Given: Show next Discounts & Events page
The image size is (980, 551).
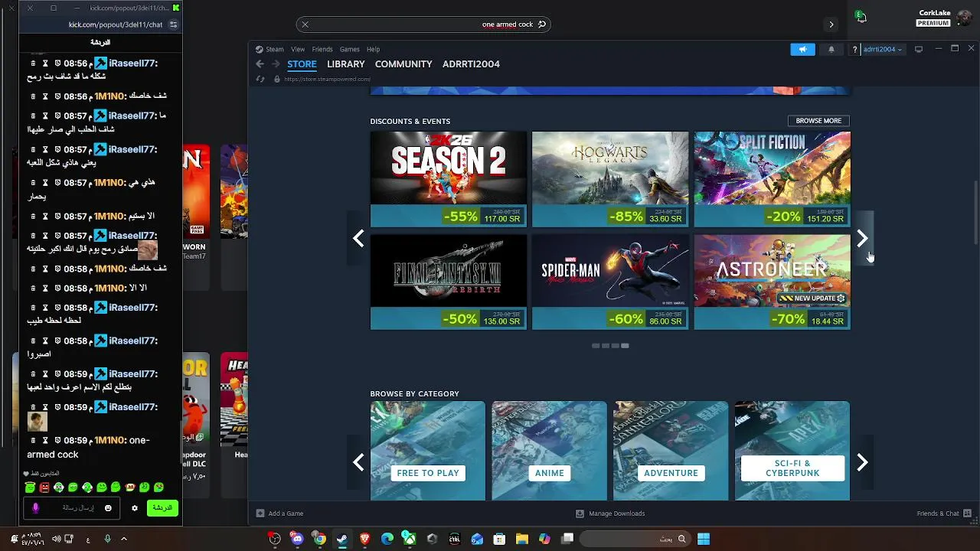Looking at the screenshot, I should (862, 239).
